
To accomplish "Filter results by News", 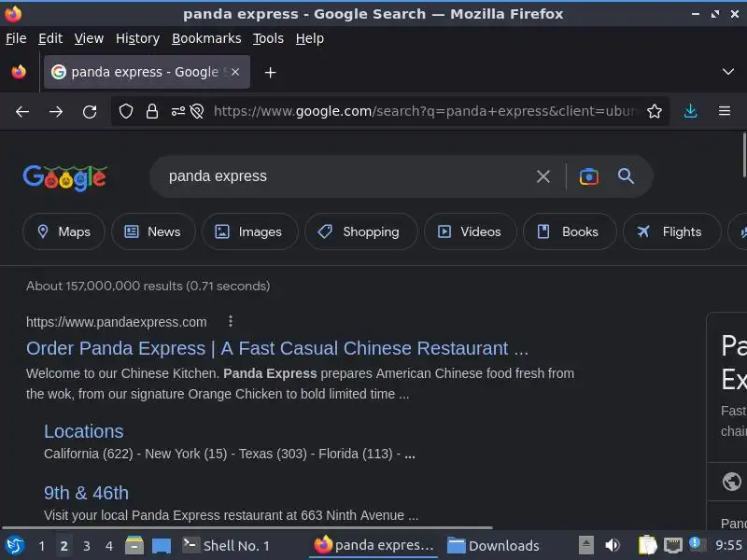I will click(x=153, y=231).
